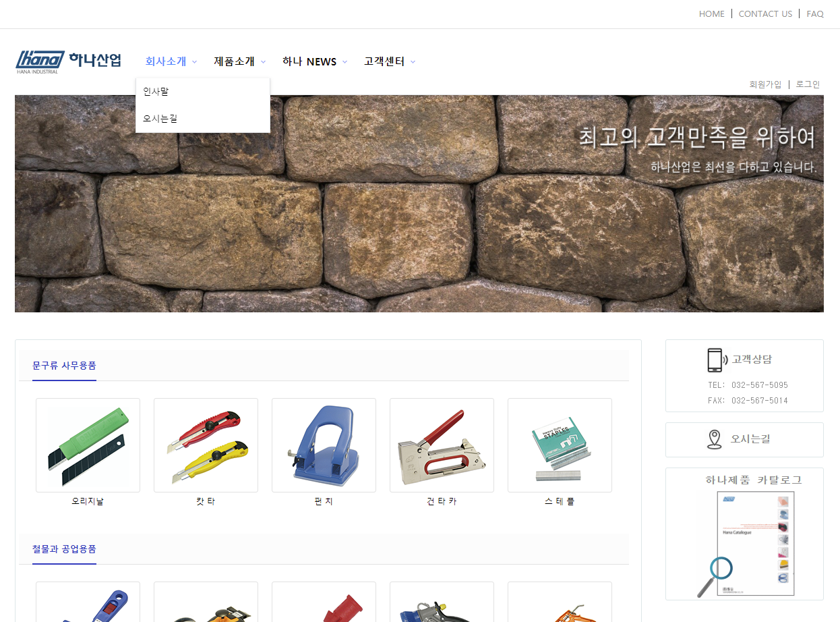Open the green 오리지날 blade product image
The width and height of the screenshot is (840, 622).
tap(88, 445)
